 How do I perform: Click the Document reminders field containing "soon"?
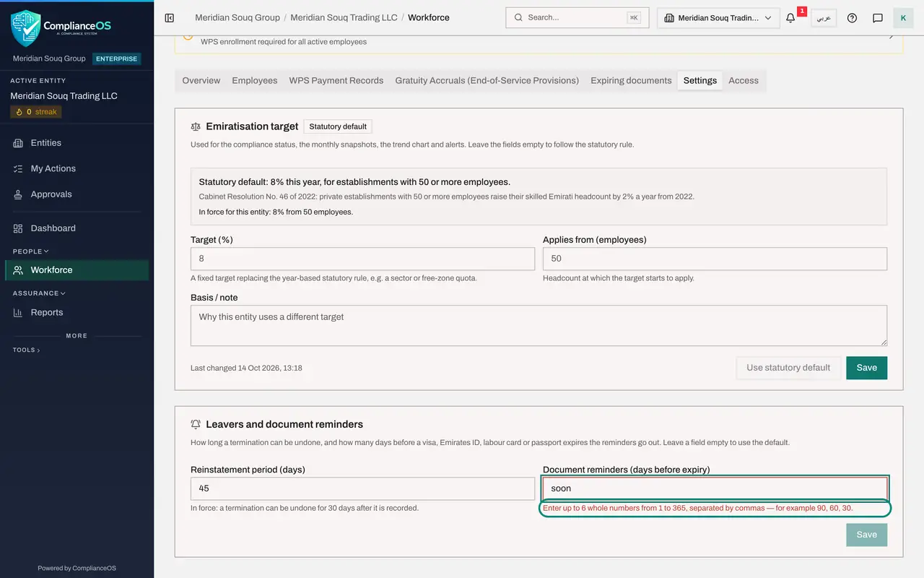(715, 488)
